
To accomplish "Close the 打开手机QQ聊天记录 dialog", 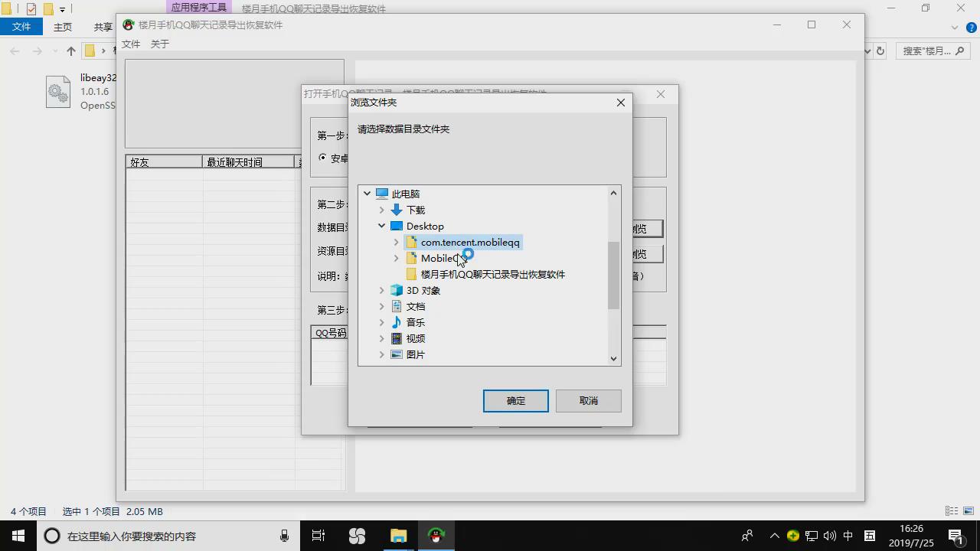I will pos(661,94).
